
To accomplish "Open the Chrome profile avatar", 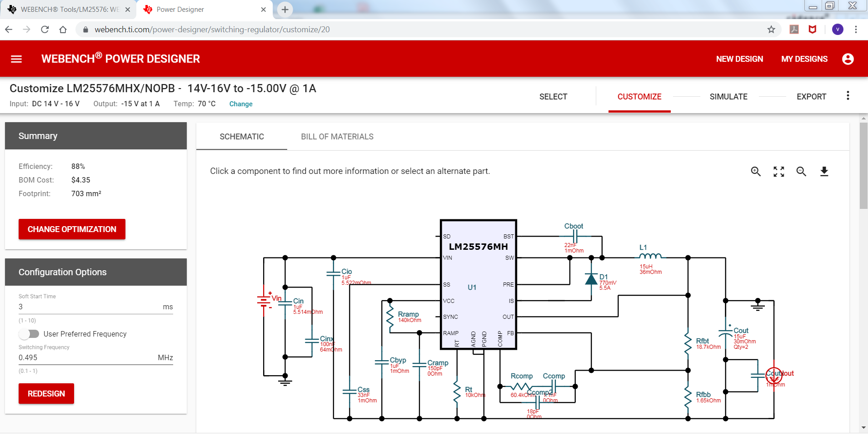I will pos(838,30).
